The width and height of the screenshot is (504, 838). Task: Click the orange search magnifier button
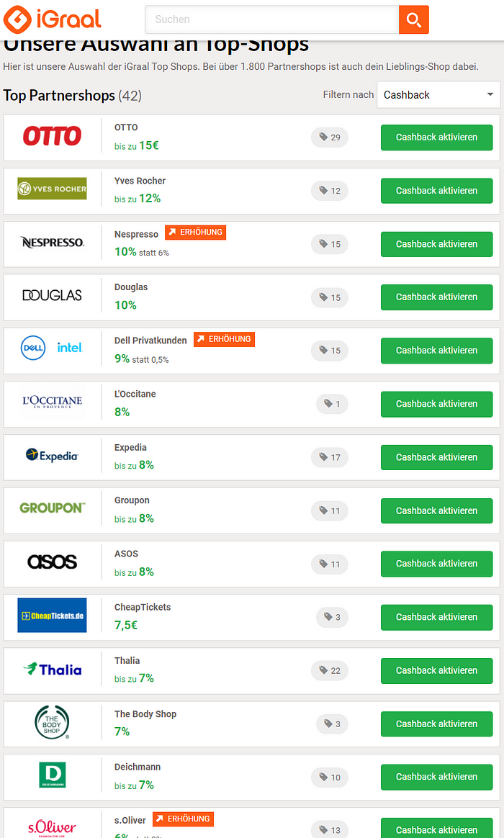tap(414, 19)
